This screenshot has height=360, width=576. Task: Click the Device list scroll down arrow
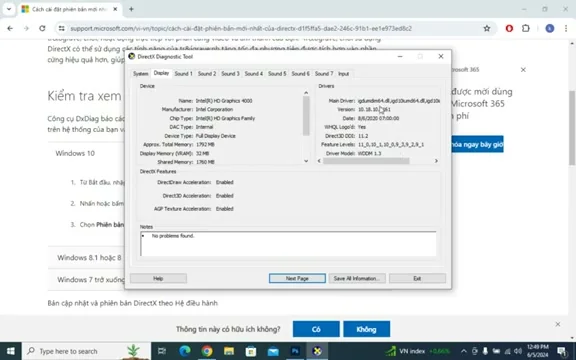tap(306, 161)
